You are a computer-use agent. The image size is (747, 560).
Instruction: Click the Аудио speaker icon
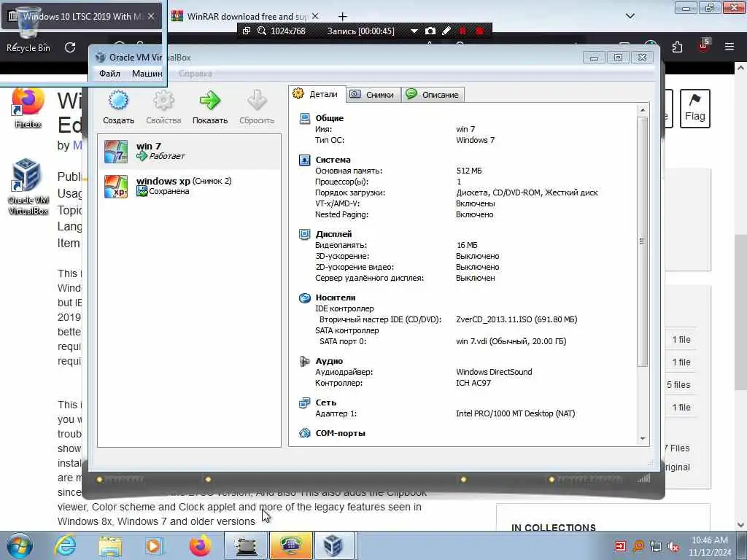[x=304, y=361]
